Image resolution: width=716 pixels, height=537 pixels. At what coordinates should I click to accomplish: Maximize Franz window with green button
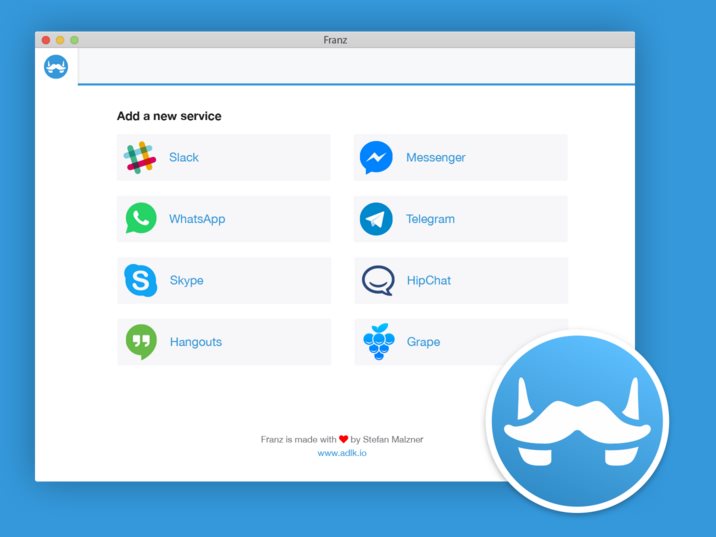click(x=74, y=40)
